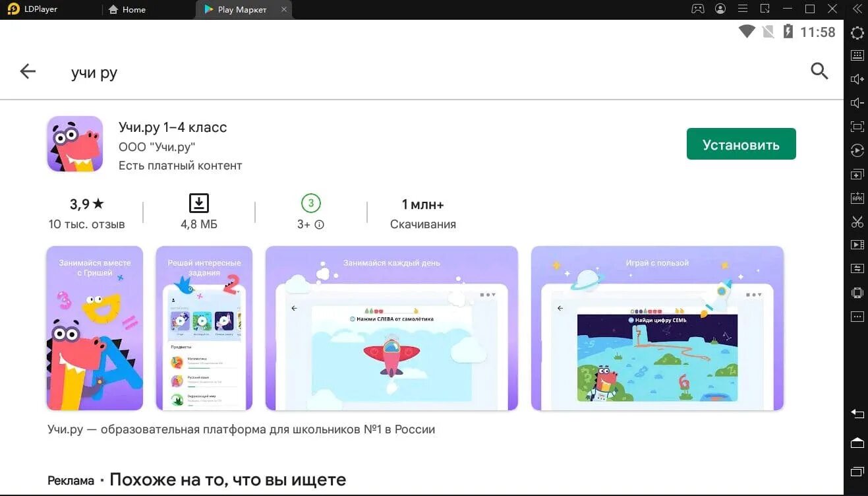This screenshot has width=868, height=496.
Task: Go back with the arrow beside search text
Action: (28, 71)
